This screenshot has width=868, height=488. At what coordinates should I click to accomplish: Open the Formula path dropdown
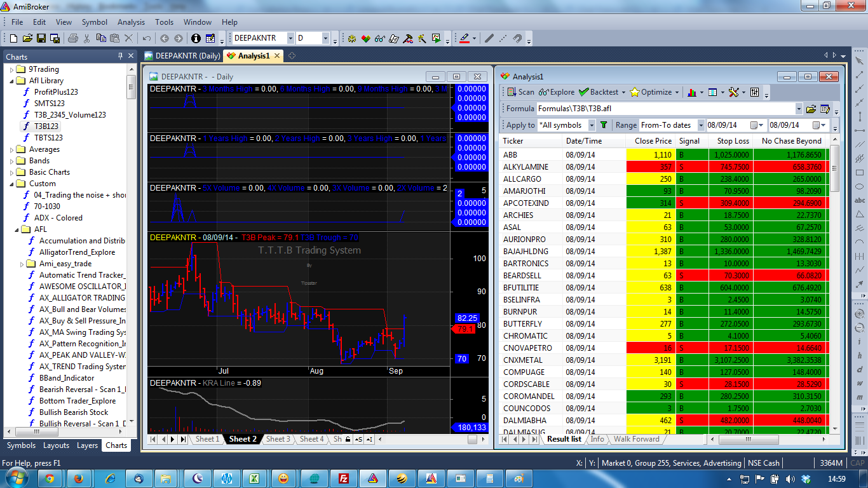pyautogui.click(x=799, y=109)
